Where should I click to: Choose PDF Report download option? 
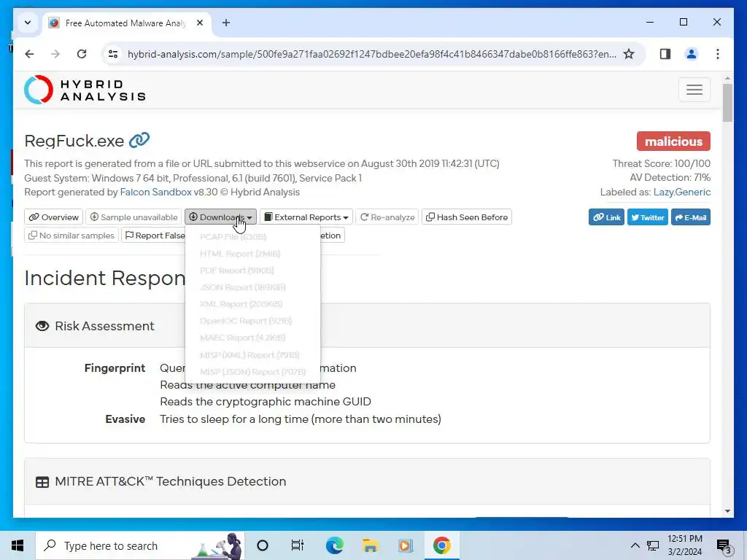point(237,271)
